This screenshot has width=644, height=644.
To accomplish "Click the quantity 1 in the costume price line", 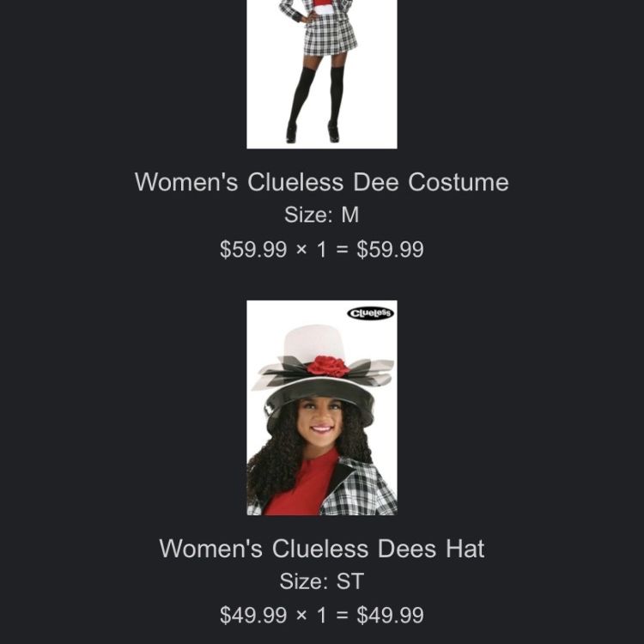I will pos(322,249).
